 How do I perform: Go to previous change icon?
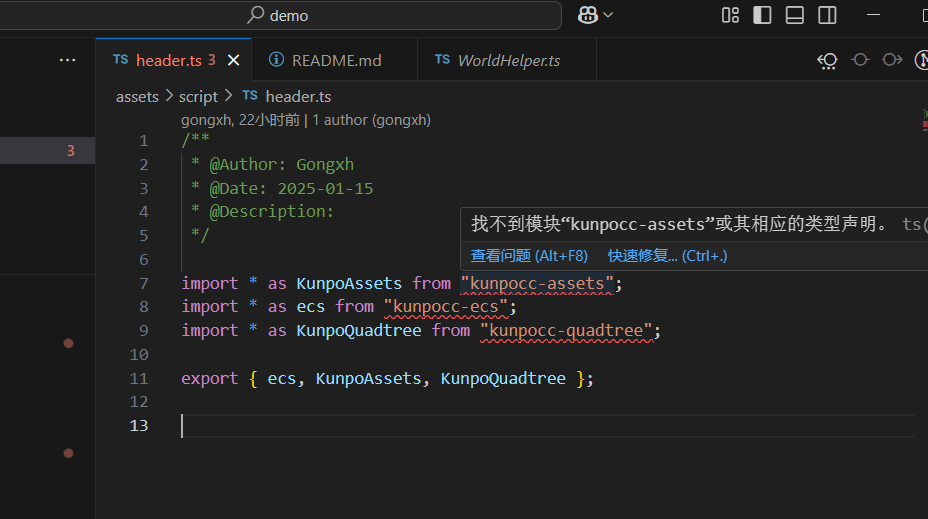pos(860,60)
